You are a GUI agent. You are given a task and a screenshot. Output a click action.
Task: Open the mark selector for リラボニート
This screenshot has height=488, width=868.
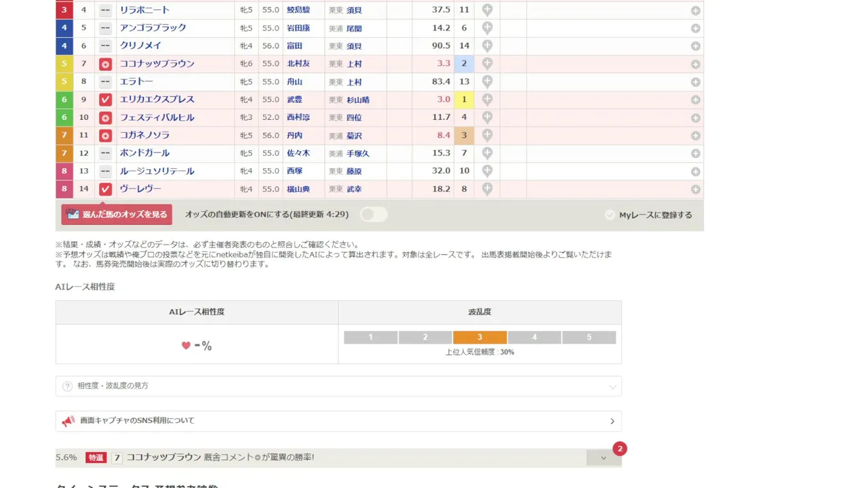[x=105, y=10]
